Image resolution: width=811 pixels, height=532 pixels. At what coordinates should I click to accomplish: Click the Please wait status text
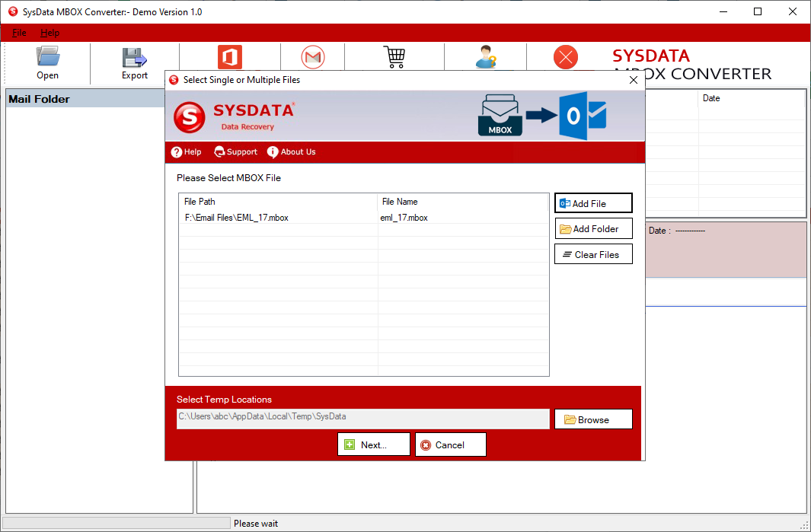pos(256,523)
